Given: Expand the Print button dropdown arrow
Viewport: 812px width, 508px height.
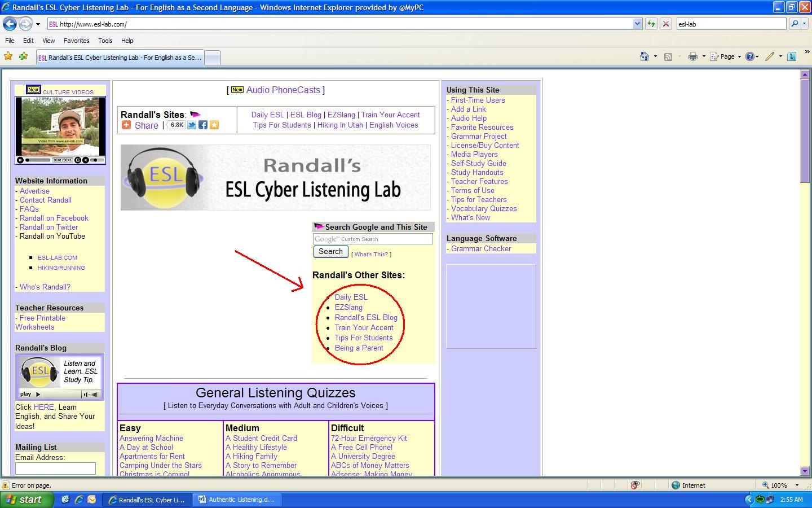Looking at the screenshot, I should coord(704,56).
